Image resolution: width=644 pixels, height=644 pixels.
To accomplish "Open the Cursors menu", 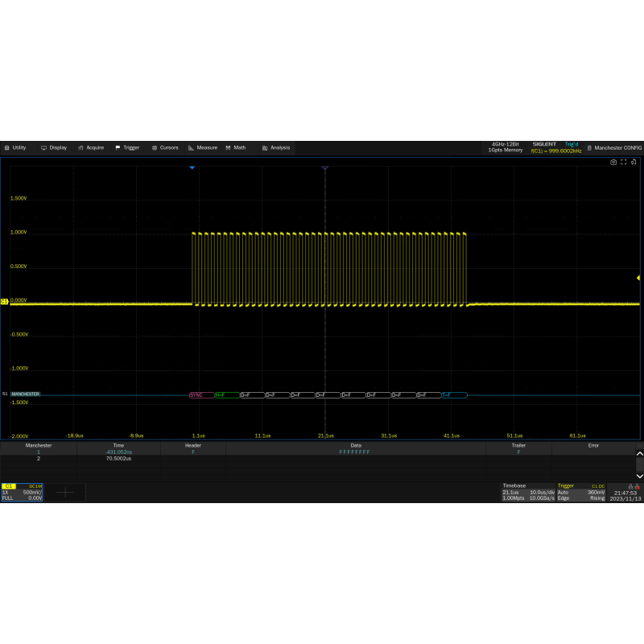I will [165, 147].
